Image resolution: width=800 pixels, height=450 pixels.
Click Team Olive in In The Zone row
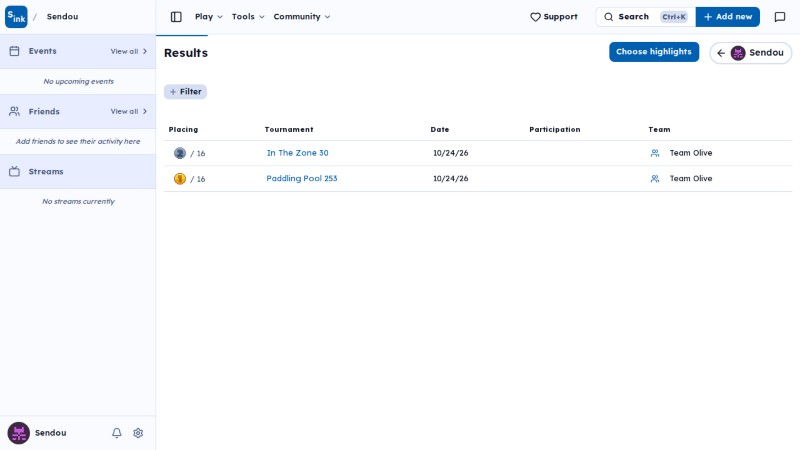[691, 153]
